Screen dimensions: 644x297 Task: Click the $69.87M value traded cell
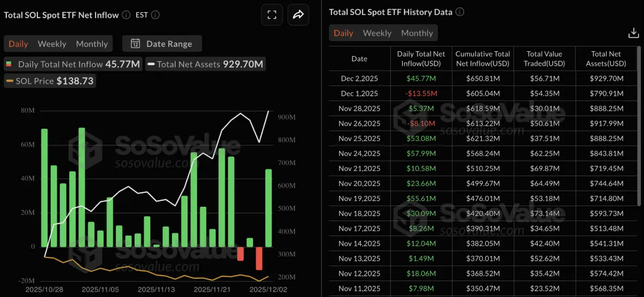click(545, 168)
